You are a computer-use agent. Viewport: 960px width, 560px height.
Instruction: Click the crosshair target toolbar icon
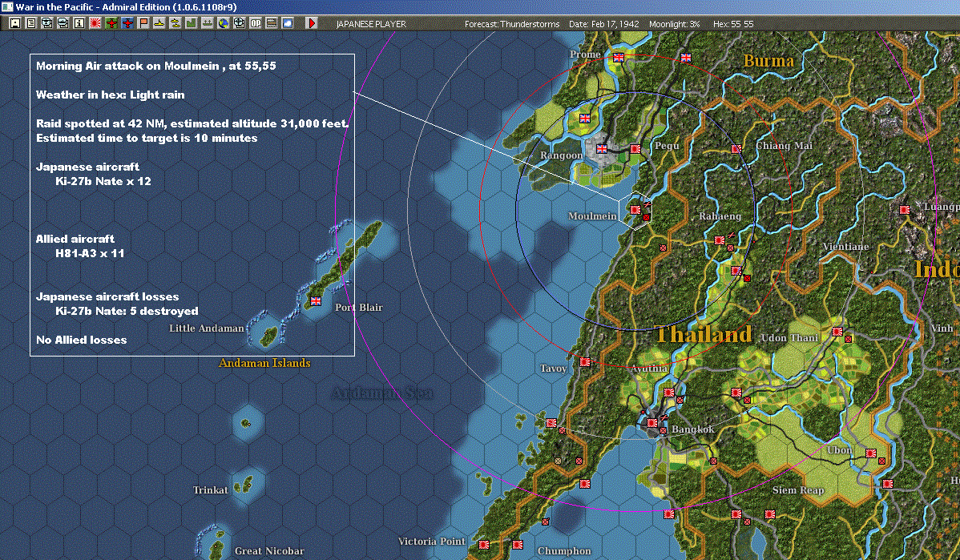[x=240, y=23]
